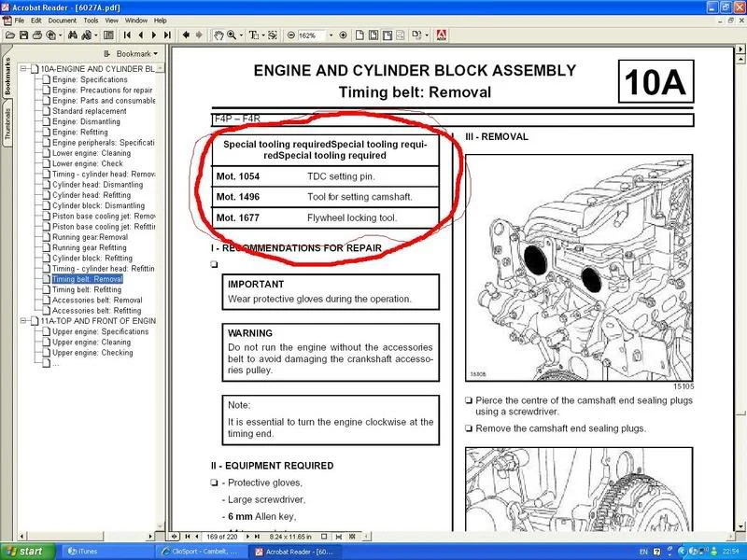Open the Document menu
Screen dimensions: 747x560
point(62,21)
